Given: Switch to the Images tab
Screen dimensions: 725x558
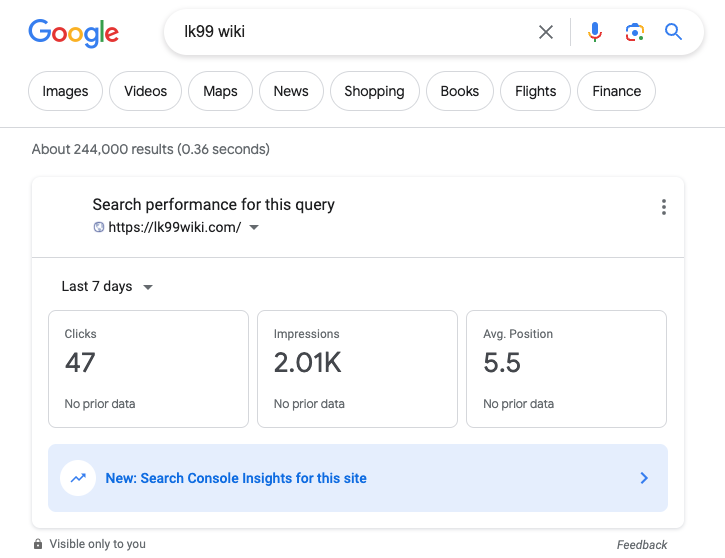Looking at the screenshot, I should (65, 91).
